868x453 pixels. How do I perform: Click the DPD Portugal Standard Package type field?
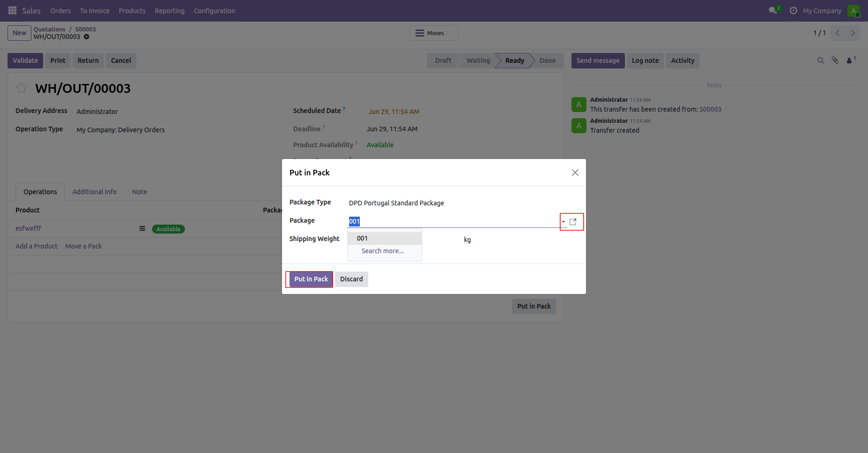click(x=396, y=203)
